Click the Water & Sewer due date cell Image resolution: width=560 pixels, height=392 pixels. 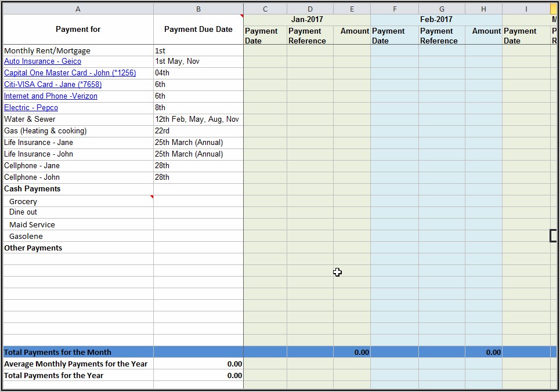click(x=198, y=119)
